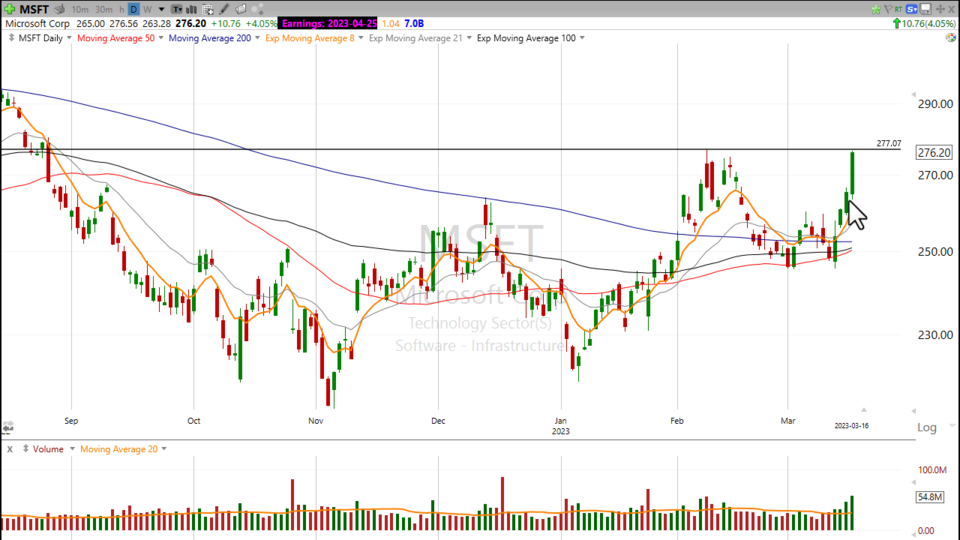960x540 pixels.
Task: Toggle the Log scale button
Action: click(929, 427)
